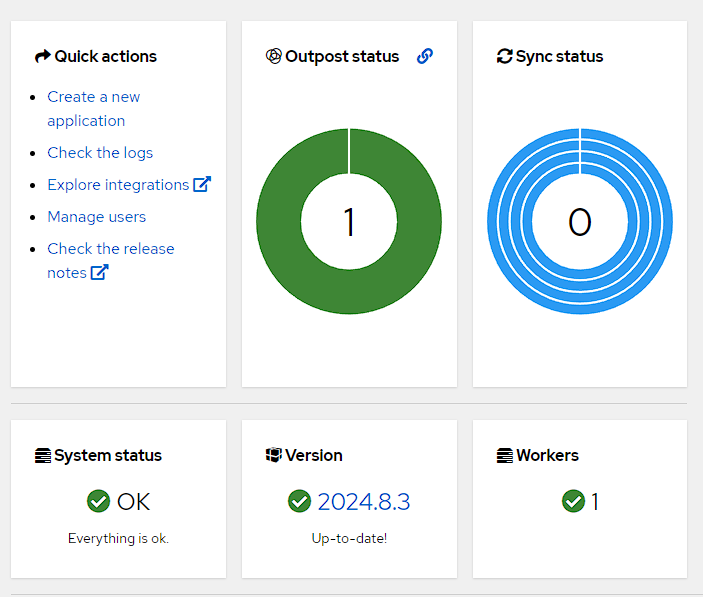This screenshot has height=597, width=703.
Task: Click external link icon after Explore integrations
Action: pyautogui.click(x=202, y=185)
